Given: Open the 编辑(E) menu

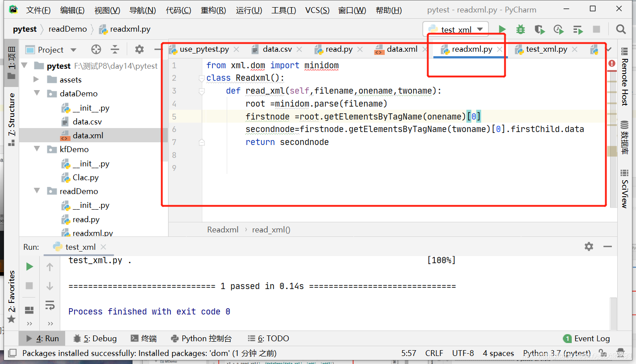Looking at the screenshot, I should click(72, 10).
